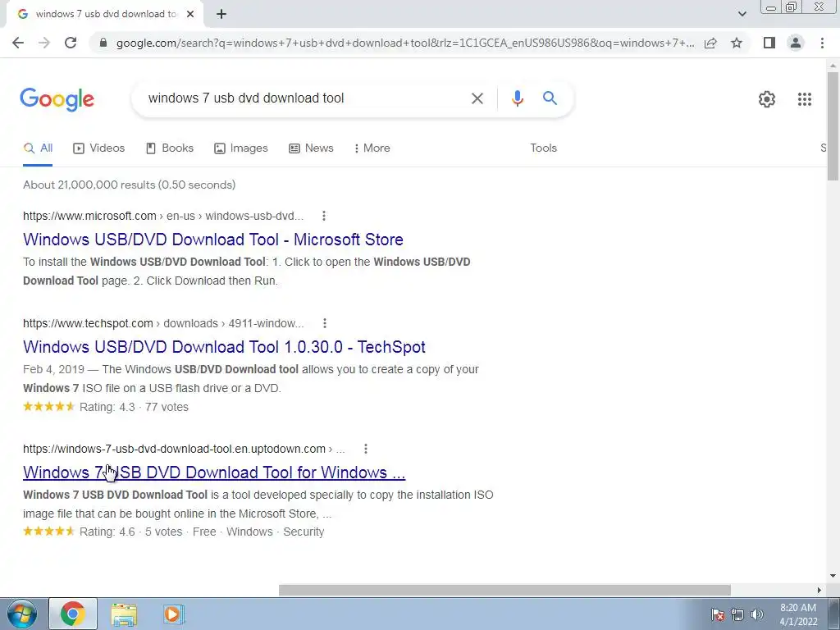Clear the search box with X
Image resolution: width=840 pixels, height=630 pixels.
(x=477, y=98)
